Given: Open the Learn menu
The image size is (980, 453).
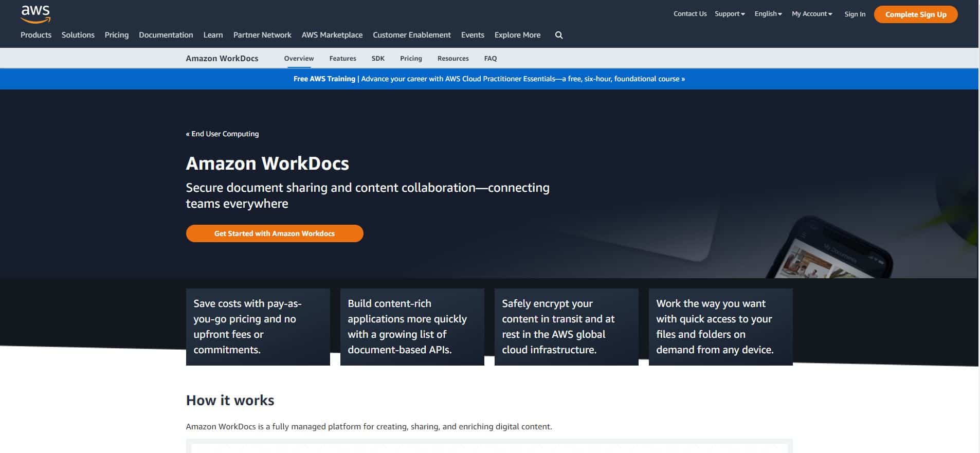Looking at the screenshot, I should tap(213, 35).
